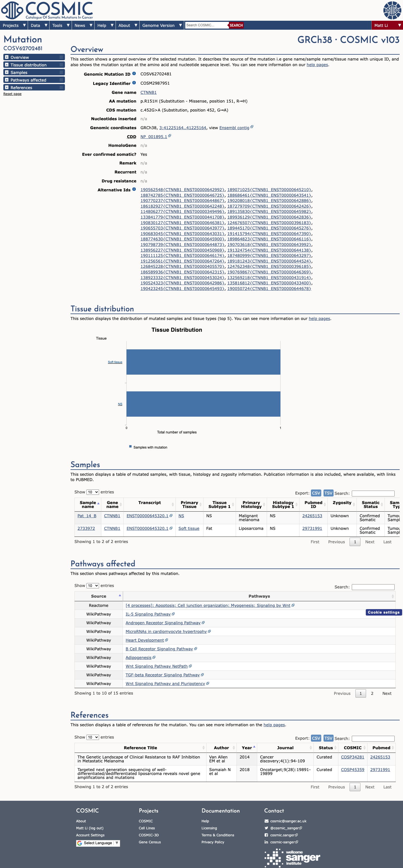Expand the Data dropdown arrow
403x868 pixels.
[46, 25]
